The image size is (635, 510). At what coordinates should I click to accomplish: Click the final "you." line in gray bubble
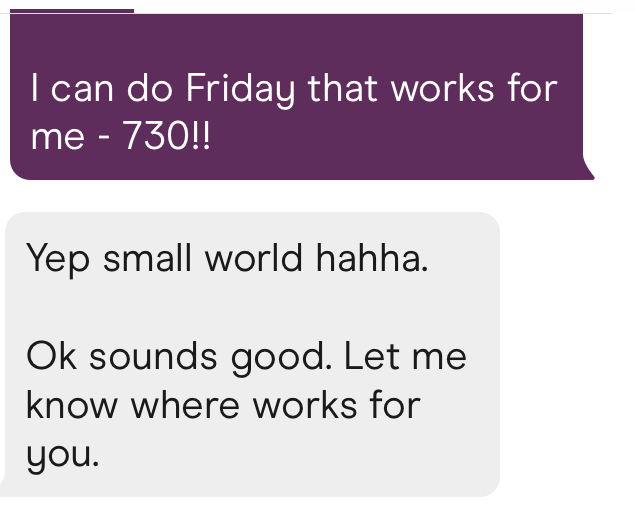click(63, 454)
